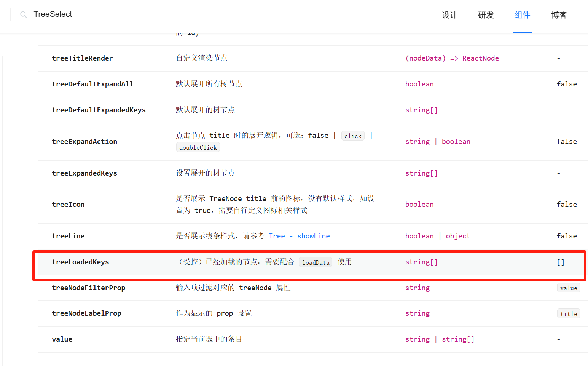Click the treeTitleRender description 自定义渲染节点
588x366 pixels.
tap(202, 58)
